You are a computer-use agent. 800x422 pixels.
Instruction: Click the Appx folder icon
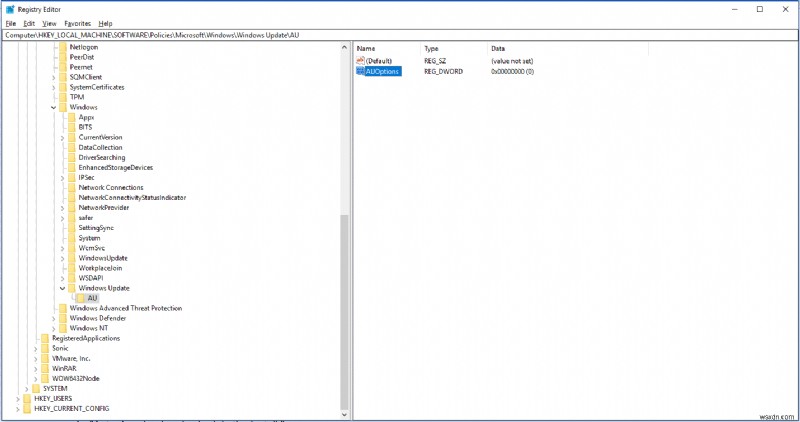(72, 117)
